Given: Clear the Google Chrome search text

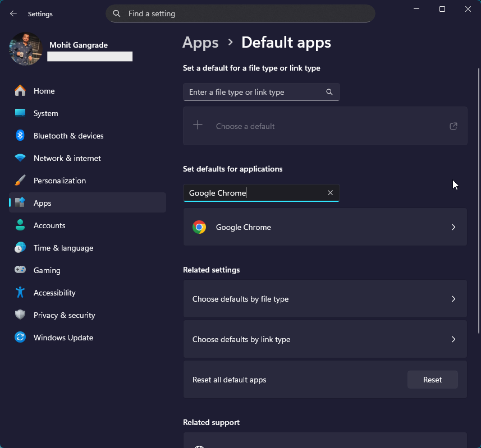Looking at the screenshot, I should (330, 193).
